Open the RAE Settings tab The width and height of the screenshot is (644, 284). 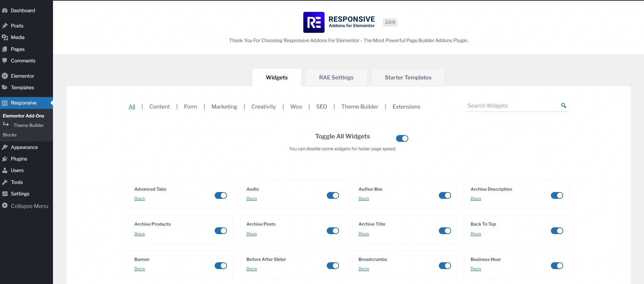[x=336, y=77]
